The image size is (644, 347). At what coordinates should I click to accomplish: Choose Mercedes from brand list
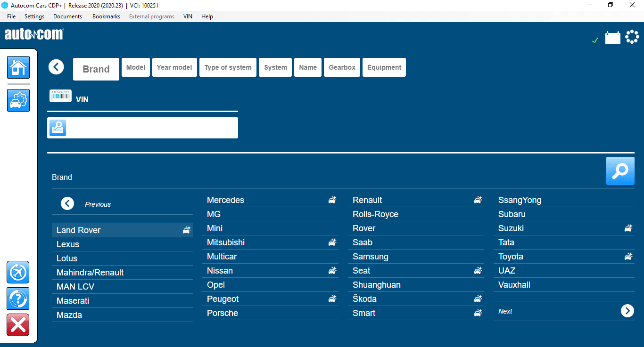point(225,200)
